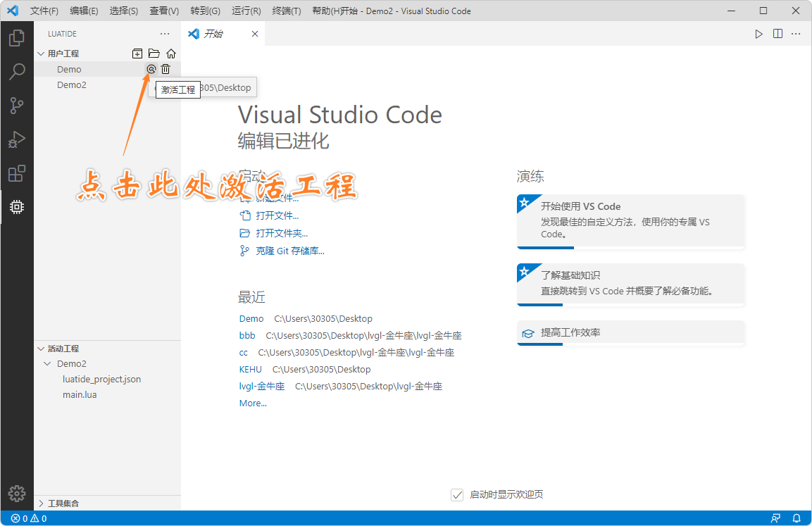Open 提高工作效率 walkthrough card

(630, 333)
